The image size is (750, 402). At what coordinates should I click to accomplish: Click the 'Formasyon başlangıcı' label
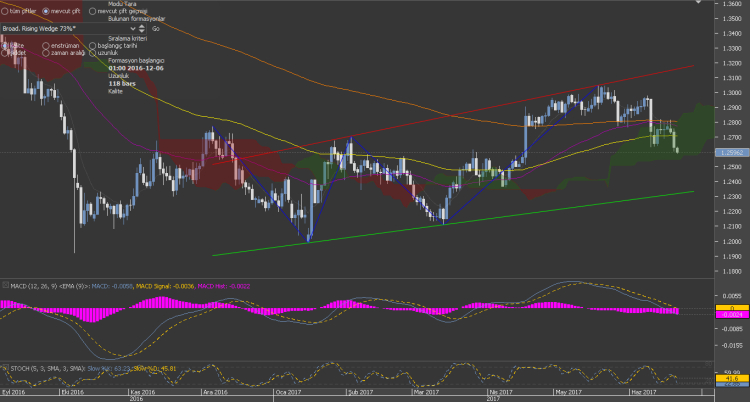pos(136,61)
